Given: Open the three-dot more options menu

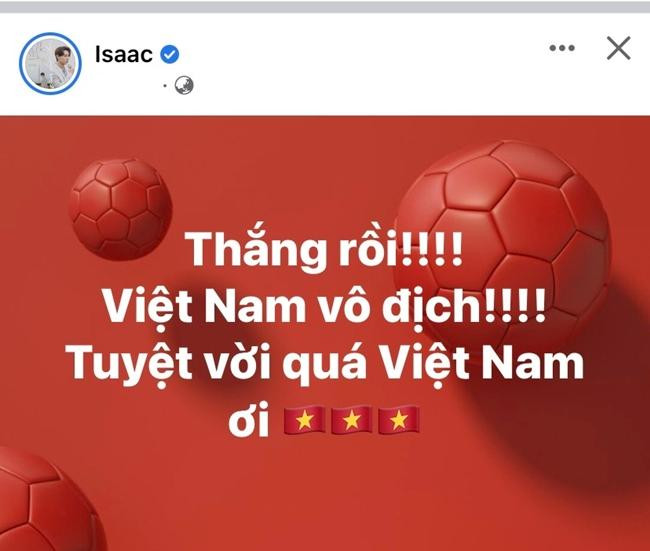Looking at the screenshot, I should pyautogui.click(x=562, y=48).
